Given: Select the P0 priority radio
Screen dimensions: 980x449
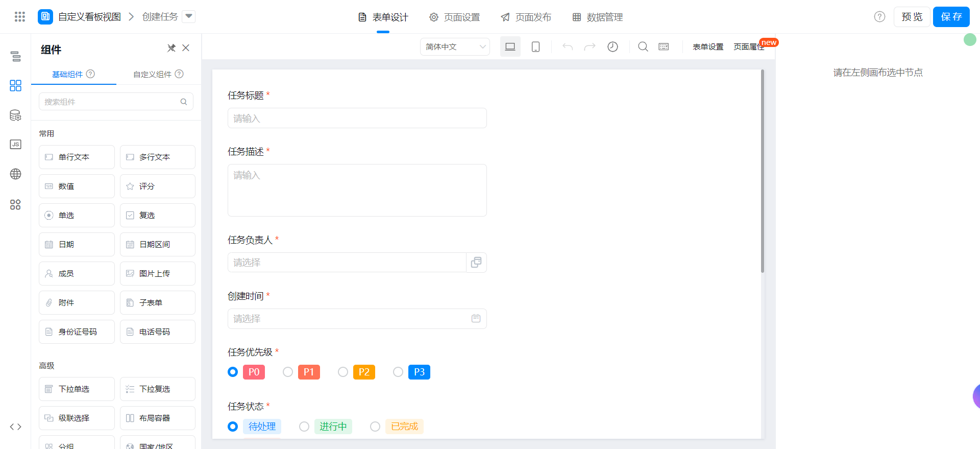Looking at the screenshot, I should click(233, 372).
